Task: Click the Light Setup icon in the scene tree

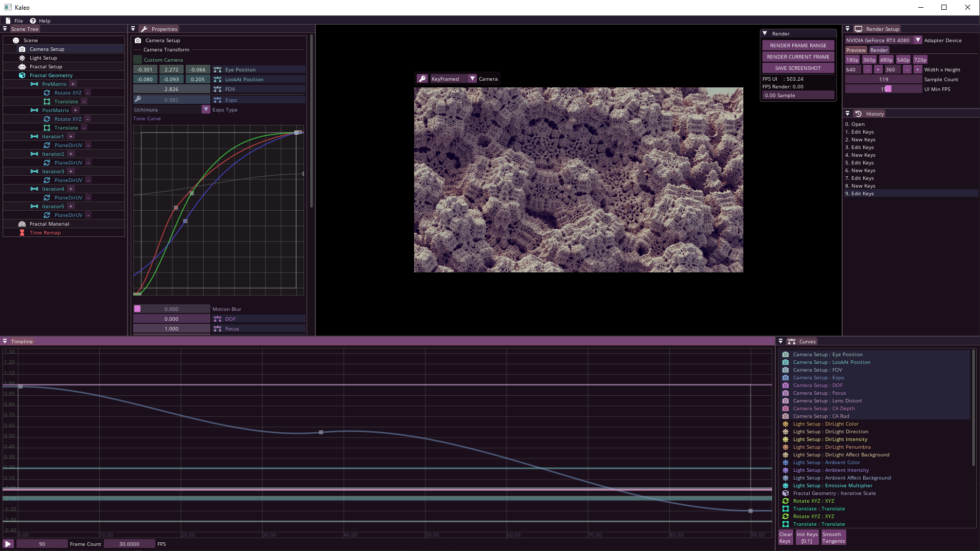Action: point(22,58)
